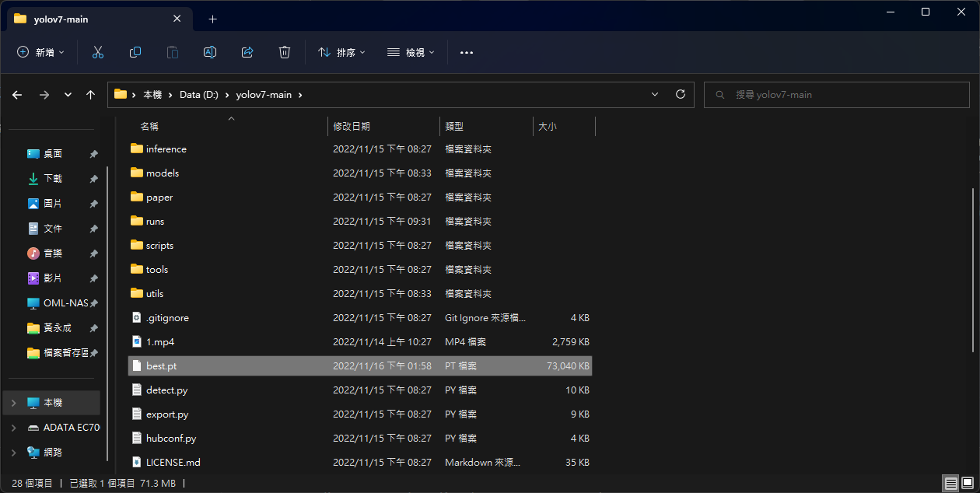The image size is (980, 493).
Task: Expand chevron after Data (D:) breadcrumb
Action: point(227,95)
